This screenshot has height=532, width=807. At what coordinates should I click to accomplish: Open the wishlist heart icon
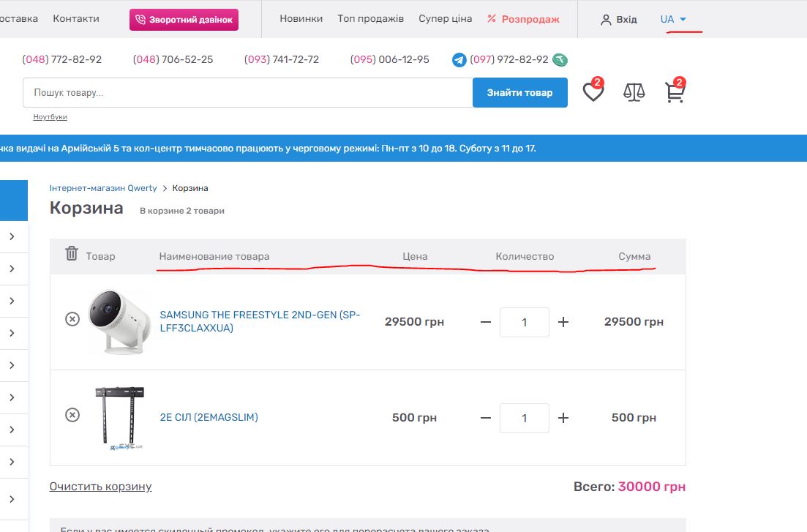point(593,92)
